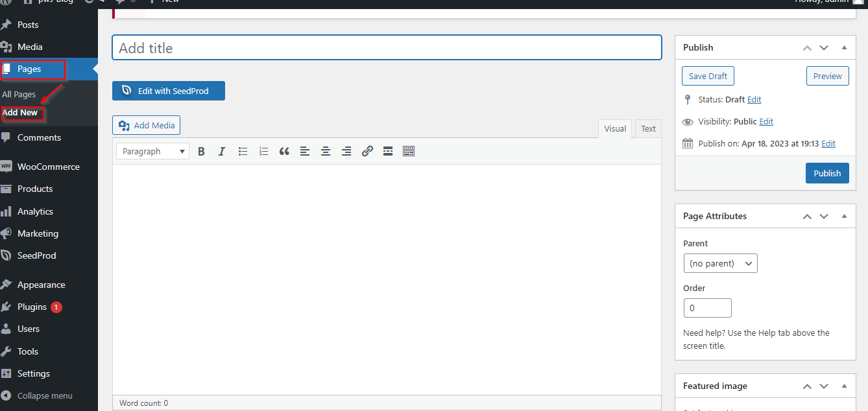Image resolution: width=868 pixels, height=411 pixels.
Task: Align text center
Action: [326, 151]
